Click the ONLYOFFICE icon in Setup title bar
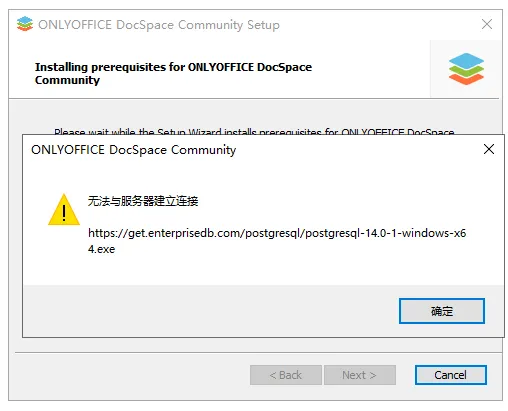The width and height of the screenshot is (508, 411). coord(25,24)
